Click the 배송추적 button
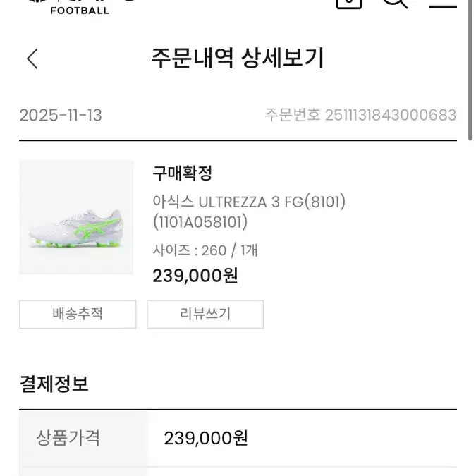 [x=78, y=314]
